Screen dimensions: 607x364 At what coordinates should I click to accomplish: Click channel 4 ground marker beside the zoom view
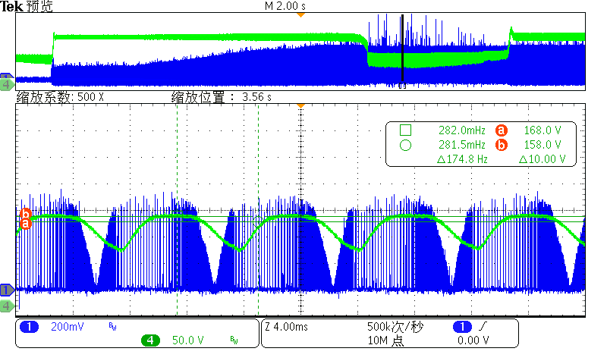(x=7, y=306)
